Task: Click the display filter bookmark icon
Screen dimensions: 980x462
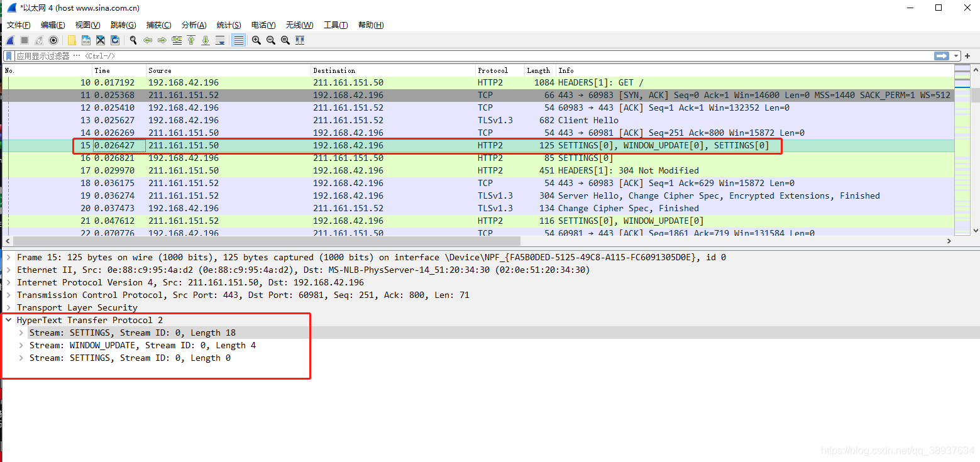Action: (x=9, y=56)
